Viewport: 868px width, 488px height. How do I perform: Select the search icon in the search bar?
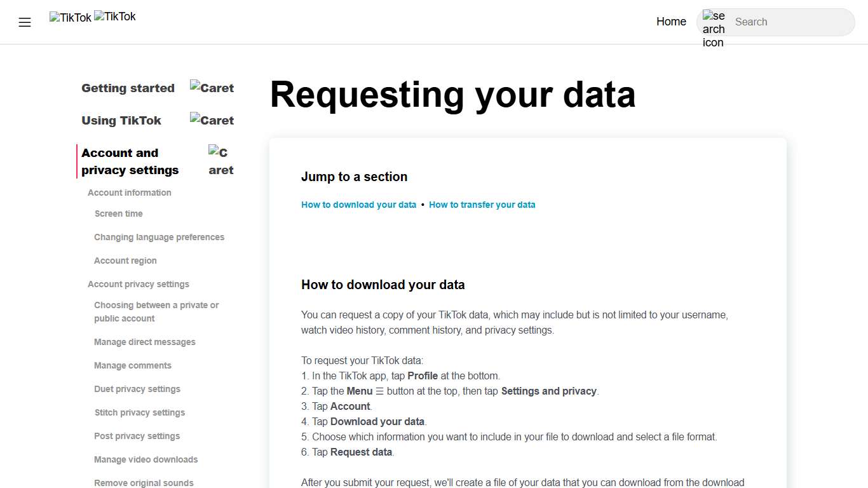[713, 28]
